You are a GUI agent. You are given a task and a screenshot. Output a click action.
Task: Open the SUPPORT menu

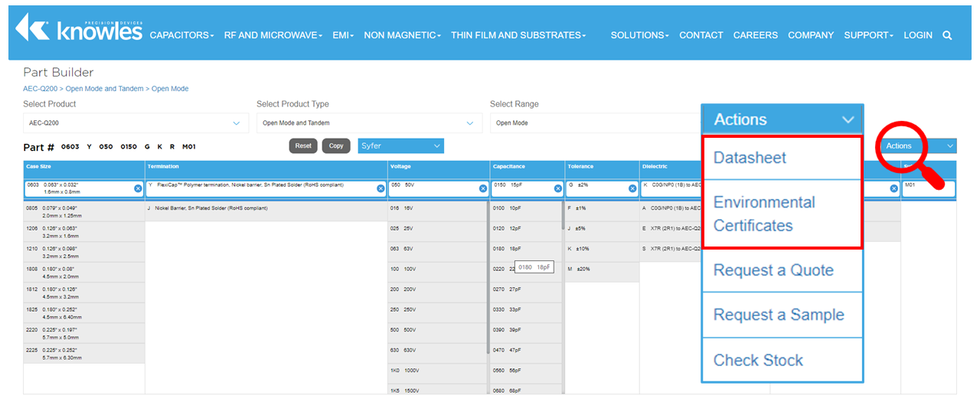click(x=869, y=35)
